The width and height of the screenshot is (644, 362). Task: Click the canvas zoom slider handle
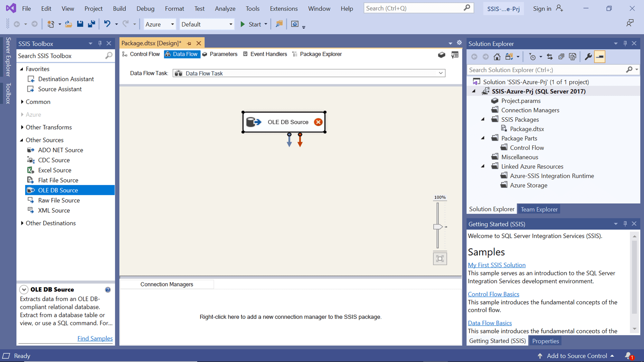pyautogui.click(x=438, y=227)
